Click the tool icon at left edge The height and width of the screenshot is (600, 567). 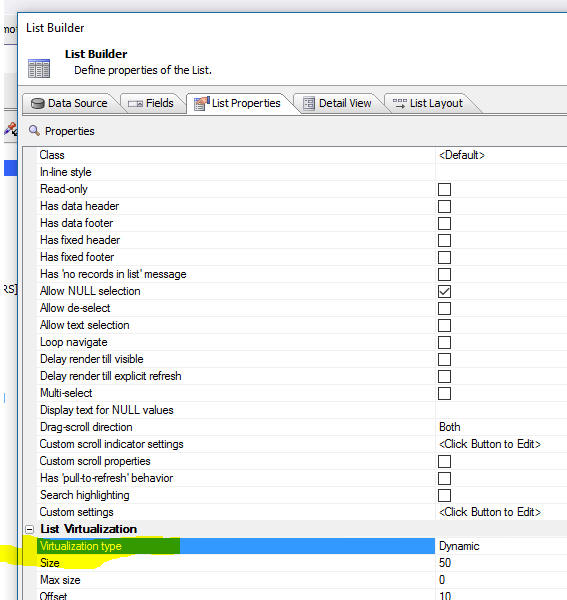pos(11,129)
